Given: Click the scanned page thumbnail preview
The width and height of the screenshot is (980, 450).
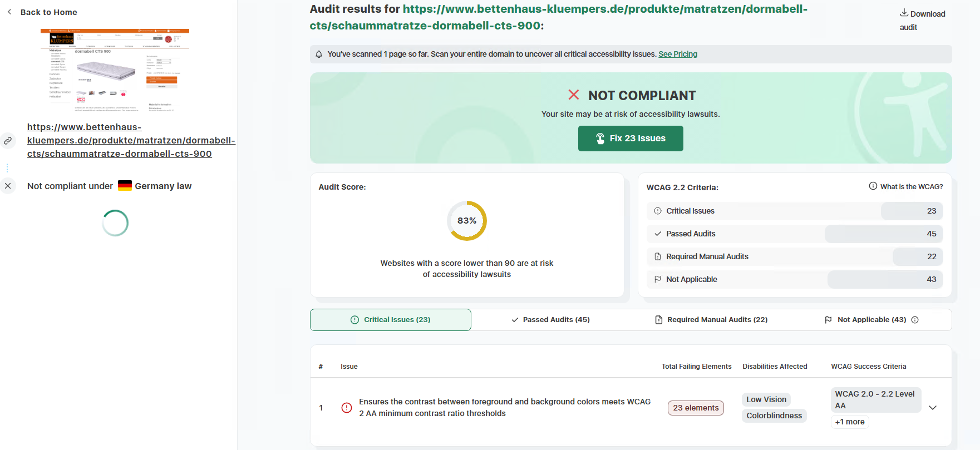Looking at the screenshot, I should coord(115,71).
